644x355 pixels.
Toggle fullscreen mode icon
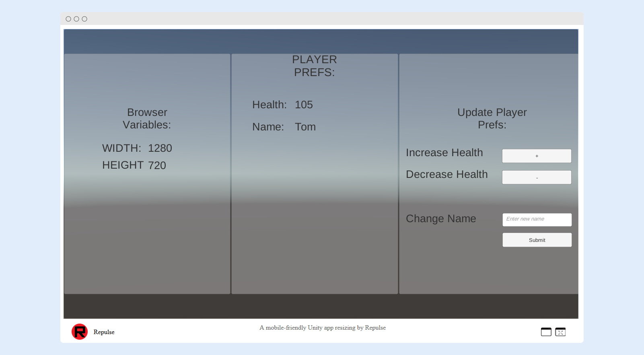click(560, 332)
